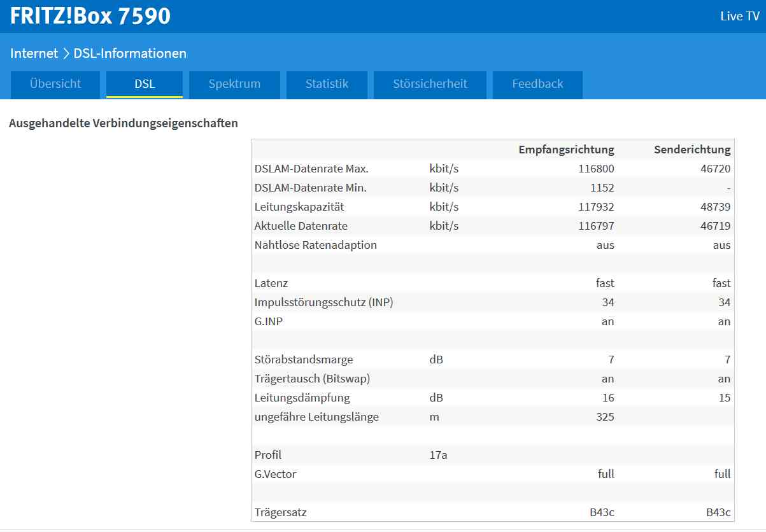Select the DSLAM-Datenrate Min. row label
The height and width of the screenshot is (532, 766).
[x=311, y=188]
